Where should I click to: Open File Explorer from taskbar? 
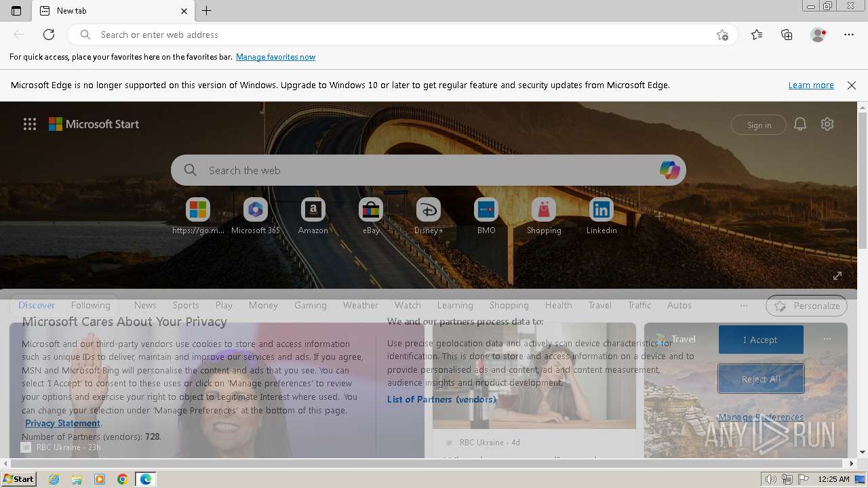coord(77,479)
